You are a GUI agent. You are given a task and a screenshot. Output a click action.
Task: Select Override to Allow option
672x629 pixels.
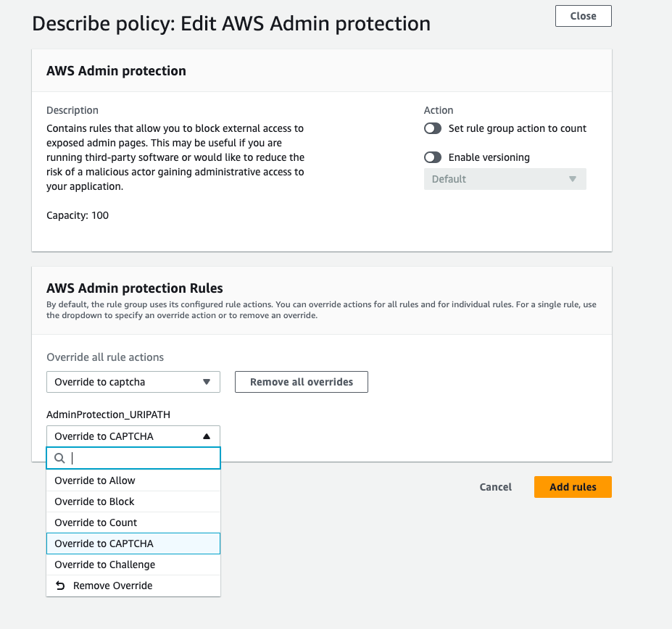coord(133,480)
